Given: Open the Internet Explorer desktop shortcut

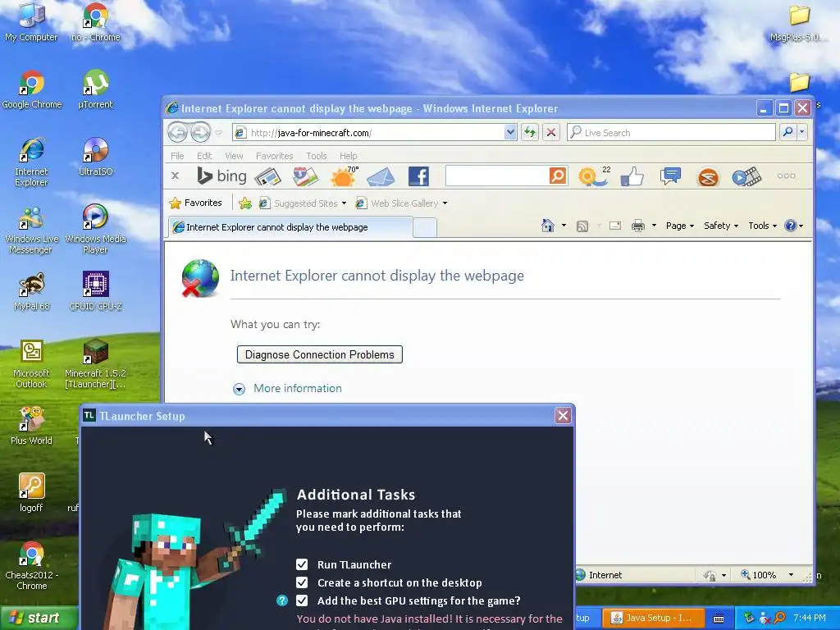Looking at the screenshot, I should point(31,162).
